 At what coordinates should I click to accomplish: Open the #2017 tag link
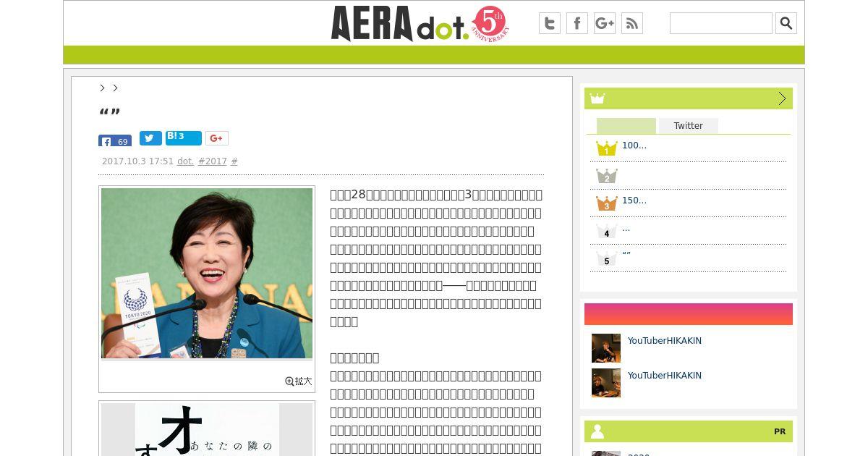(x=213, y=161)
